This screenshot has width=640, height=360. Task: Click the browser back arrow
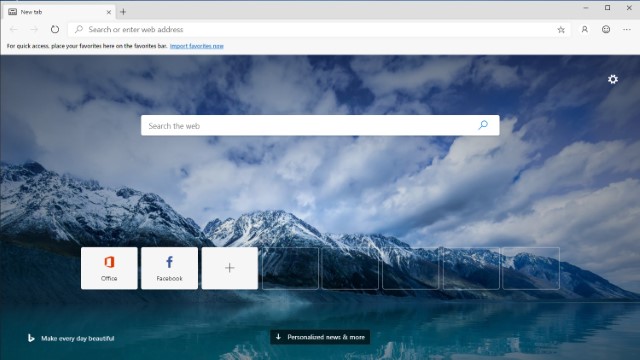(13, 29)
